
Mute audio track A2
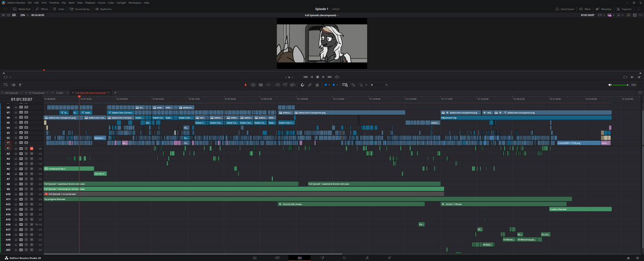click(x=32, y=154)
